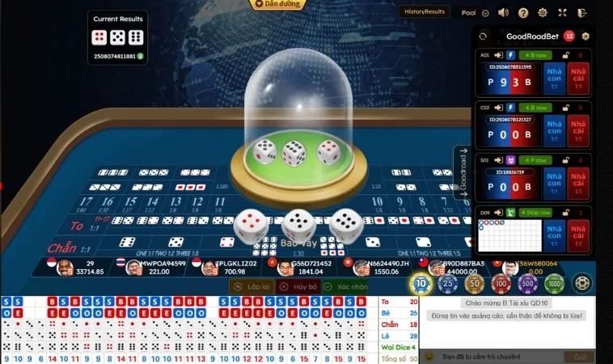The height and width of the screenshot is (364, 613).
Task: Toggle fullscreen mode icon
Action: [x=562, y=13]
